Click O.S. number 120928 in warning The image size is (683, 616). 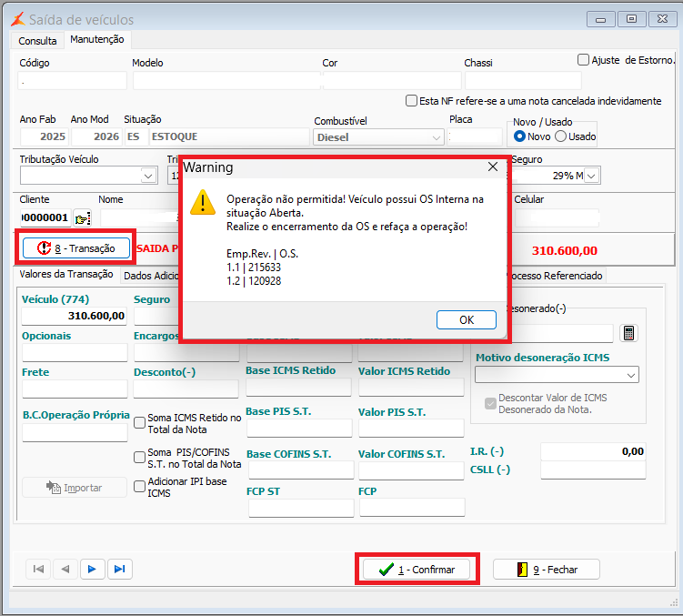265,281
